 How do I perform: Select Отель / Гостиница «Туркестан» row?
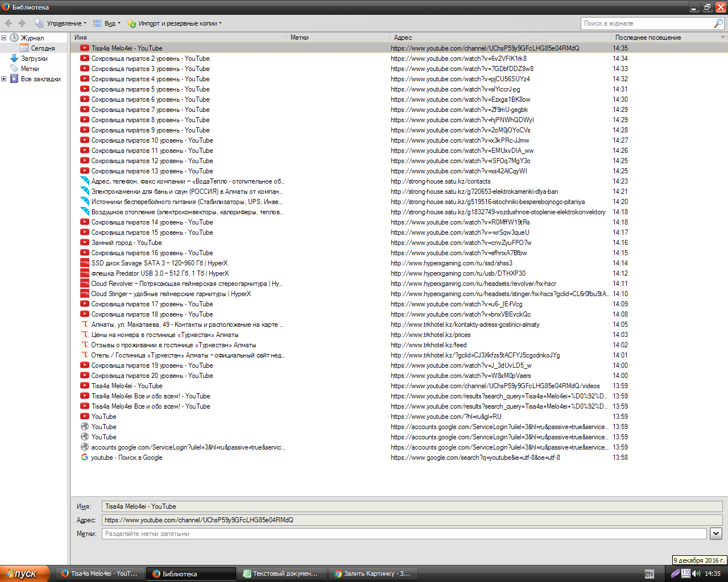(399, 355)
